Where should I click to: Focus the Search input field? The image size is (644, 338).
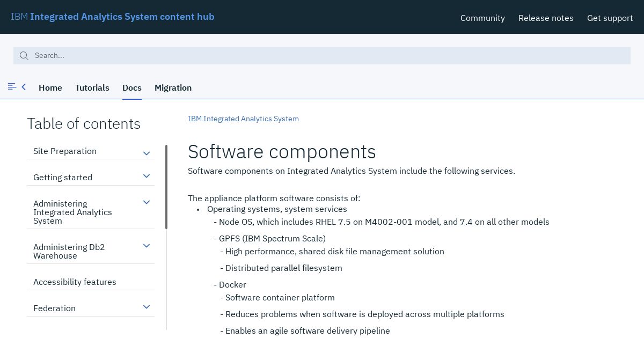(x=322, y=56)
